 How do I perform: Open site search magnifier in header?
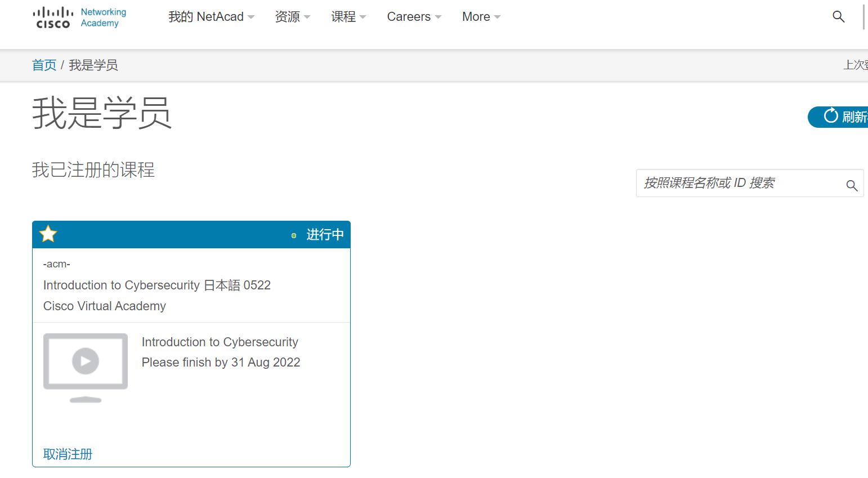pos(839,17)
